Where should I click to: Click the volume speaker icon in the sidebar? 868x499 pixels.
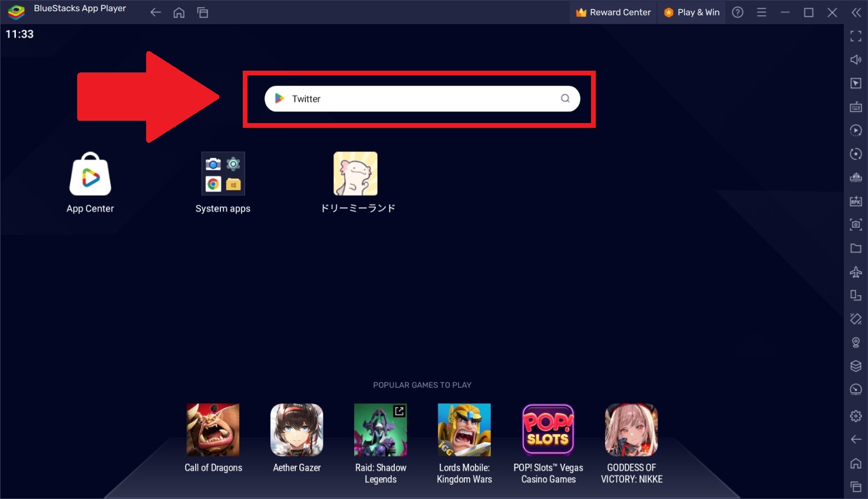[x=856, y=60]
